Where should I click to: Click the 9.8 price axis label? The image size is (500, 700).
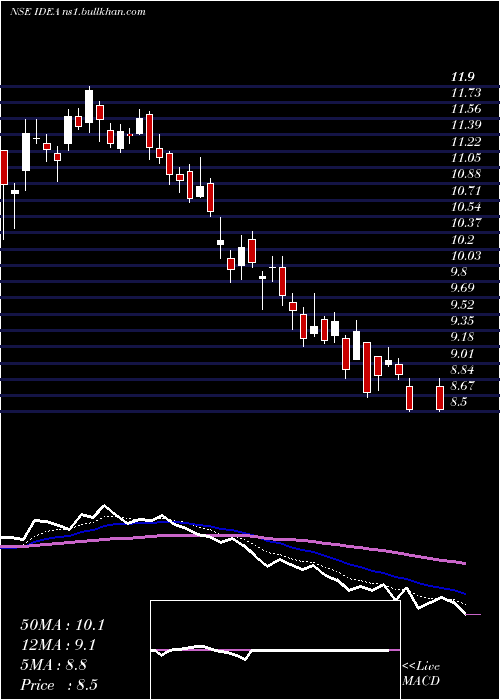(x=459, y=272)
